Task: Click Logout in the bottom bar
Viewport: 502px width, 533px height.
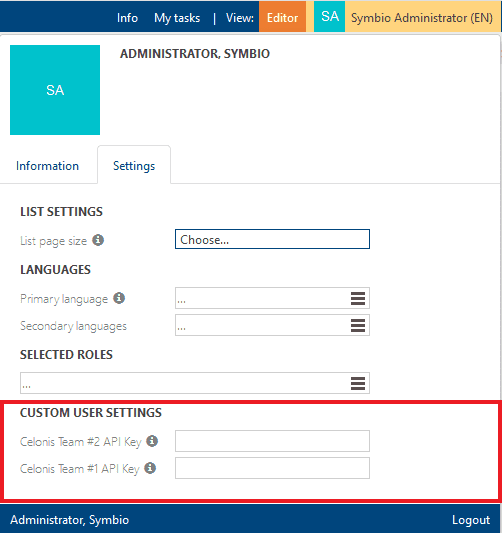Action: click(x=471, y=520)
